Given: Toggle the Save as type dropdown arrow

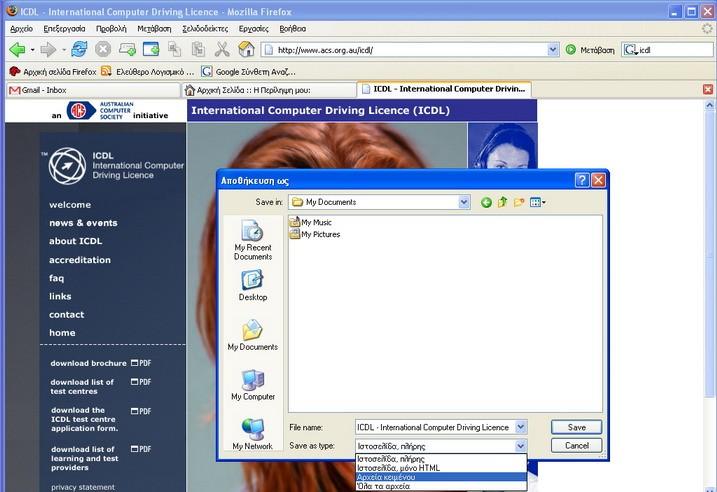Looking at the screenshot, I should point(520,446).
